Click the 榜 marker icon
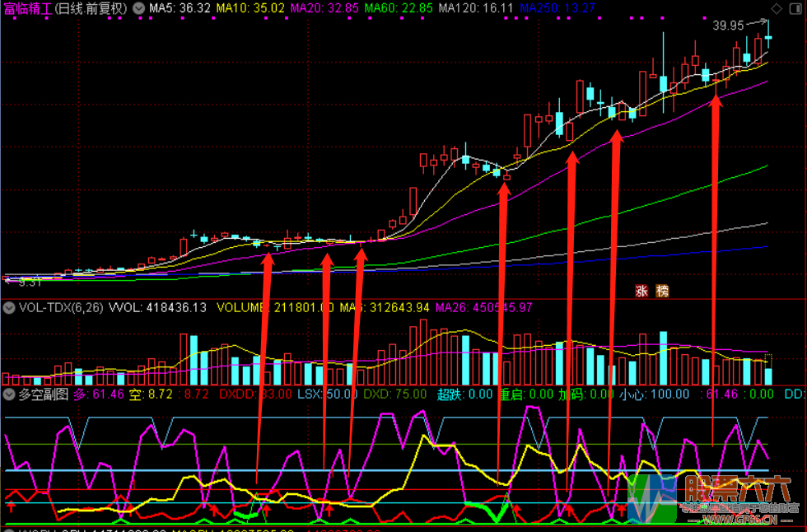The width and height of the screenshot is (807, 532). point(662,291)
